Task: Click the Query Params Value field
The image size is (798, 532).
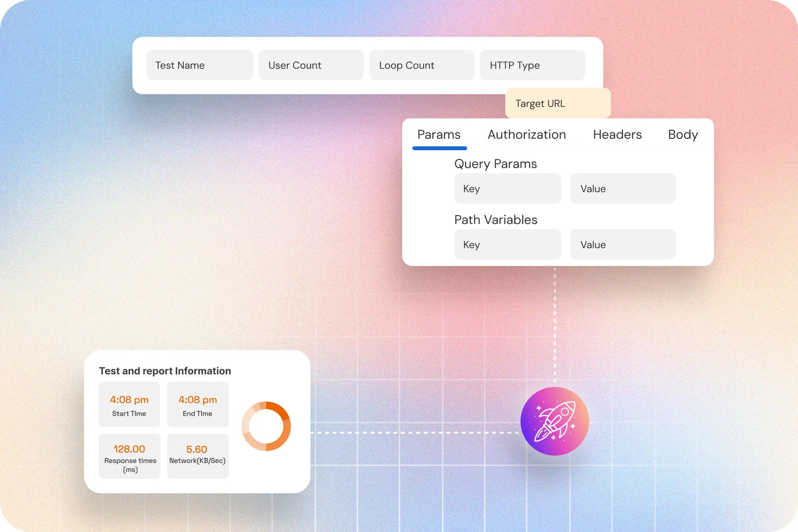Action: (622, 189)
